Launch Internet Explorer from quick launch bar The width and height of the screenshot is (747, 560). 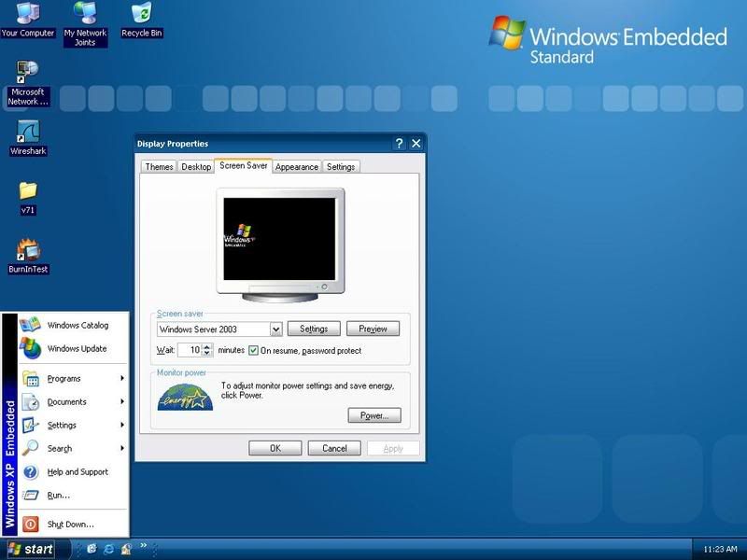tap(108, 549)
